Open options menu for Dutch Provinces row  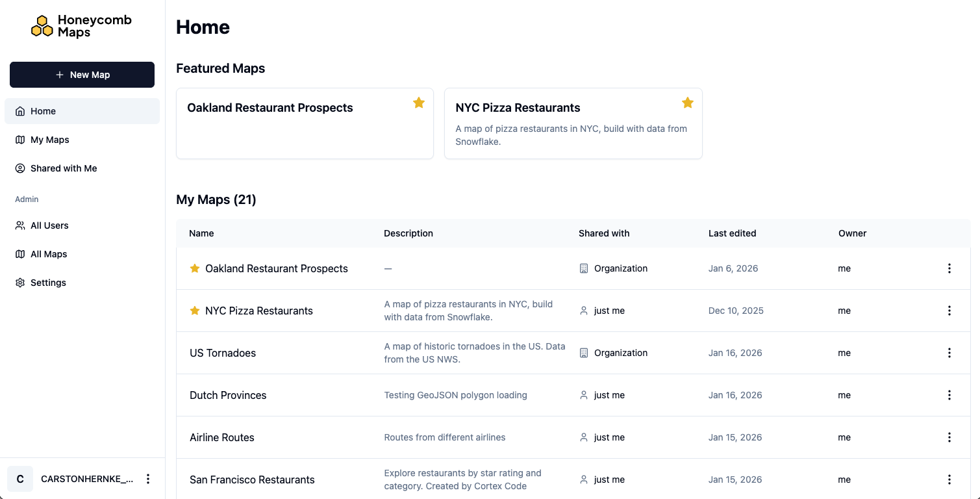949,395
